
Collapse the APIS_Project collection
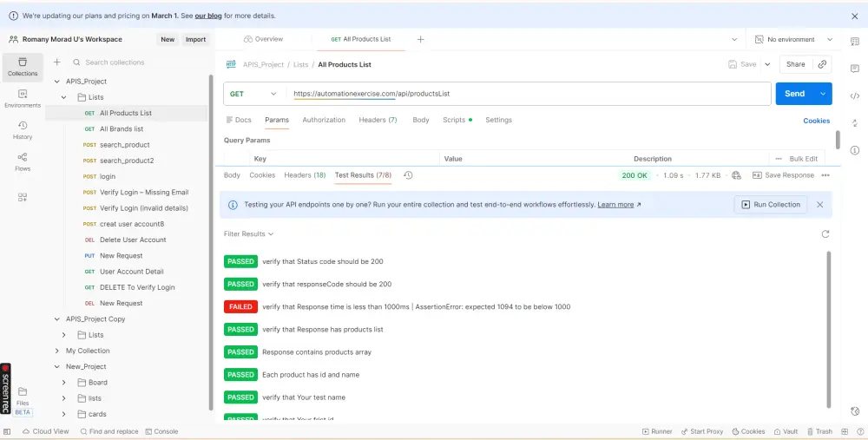coord(57,82)
